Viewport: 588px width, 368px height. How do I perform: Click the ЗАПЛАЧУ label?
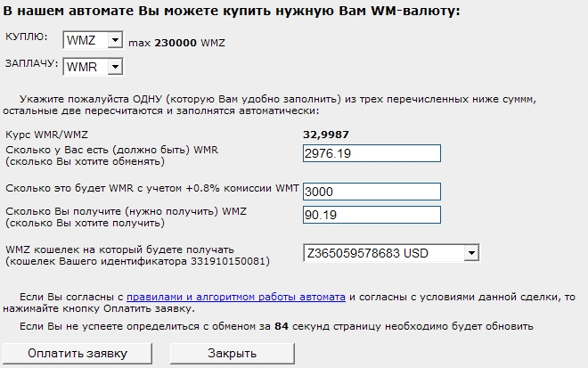click(31, 63)
